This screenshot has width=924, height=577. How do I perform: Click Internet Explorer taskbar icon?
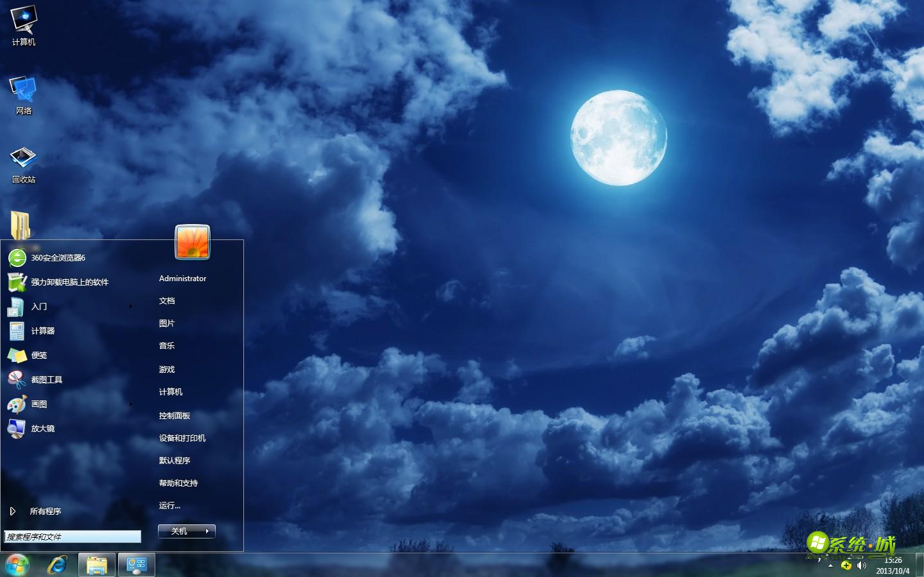point(58,565)
